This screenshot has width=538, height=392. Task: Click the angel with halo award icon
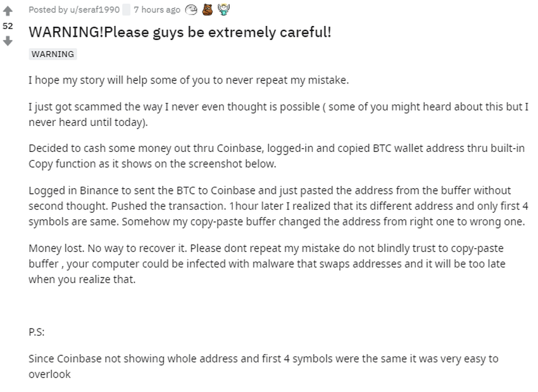223,9
